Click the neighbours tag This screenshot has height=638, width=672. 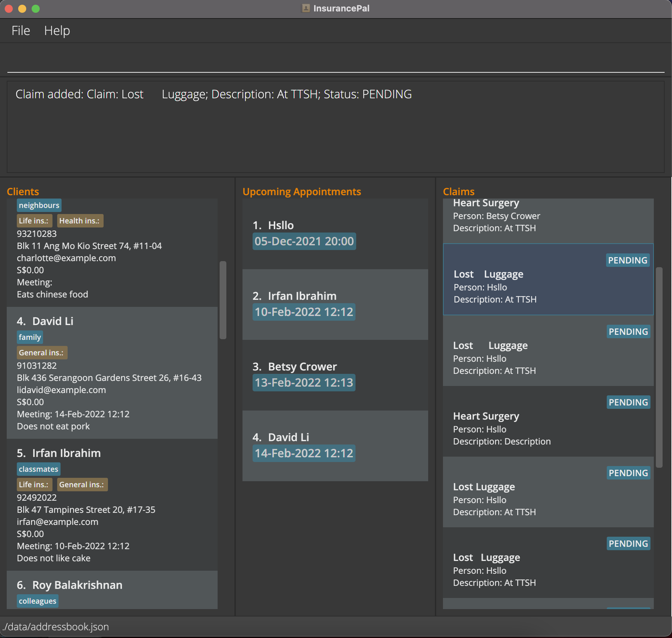coord(39,205)
